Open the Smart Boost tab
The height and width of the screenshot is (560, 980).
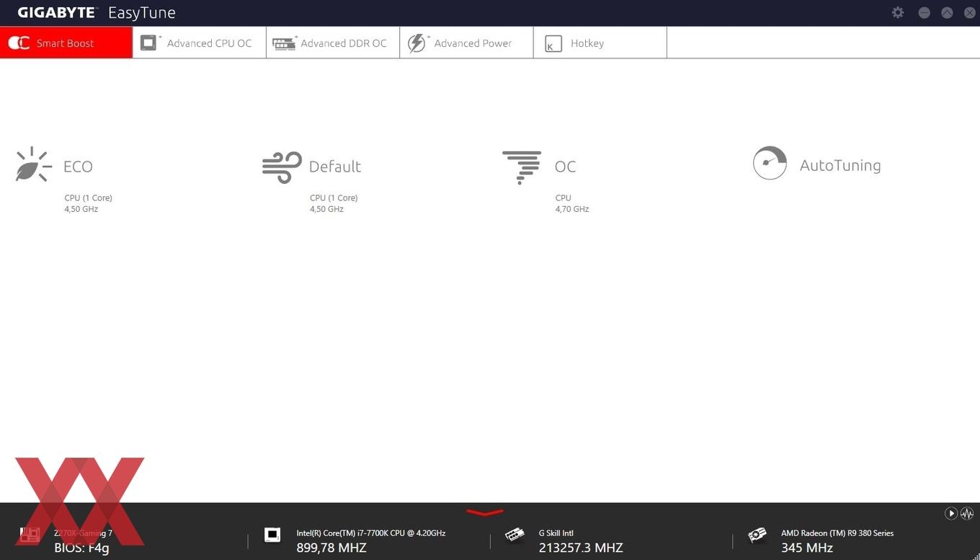[x=66, y=43]
